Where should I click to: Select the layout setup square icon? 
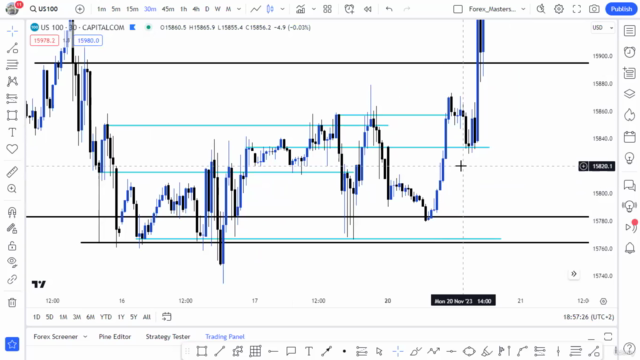(x=458, y=9)
